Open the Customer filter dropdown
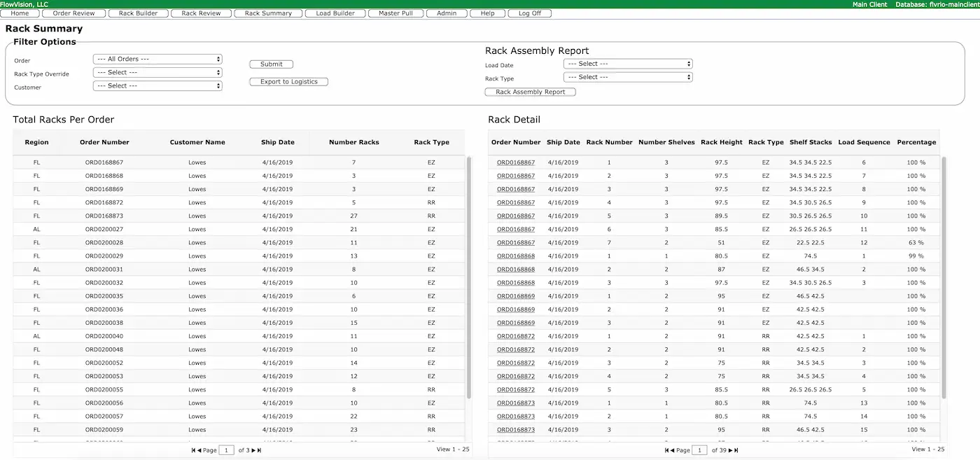 [157, 86]
